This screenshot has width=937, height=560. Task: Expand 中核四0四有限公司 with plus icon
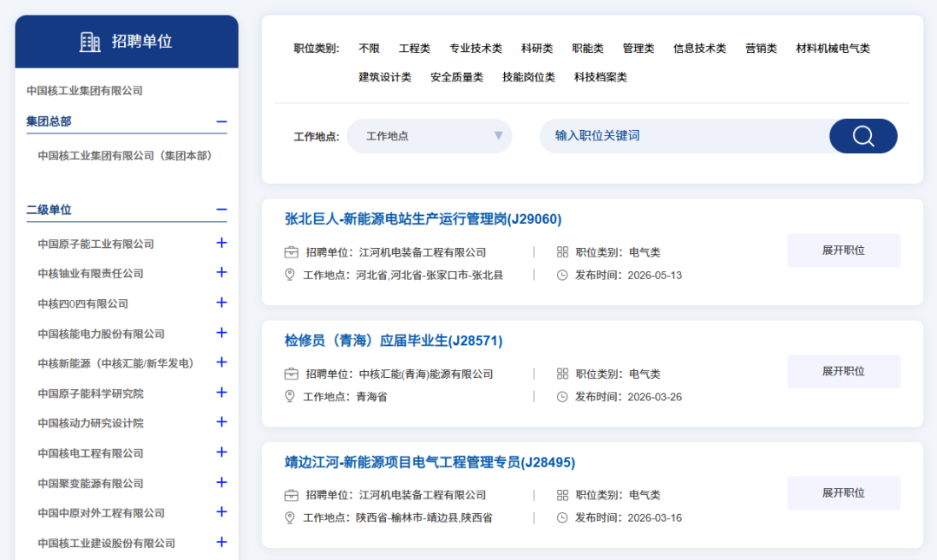tap(221, 303)
